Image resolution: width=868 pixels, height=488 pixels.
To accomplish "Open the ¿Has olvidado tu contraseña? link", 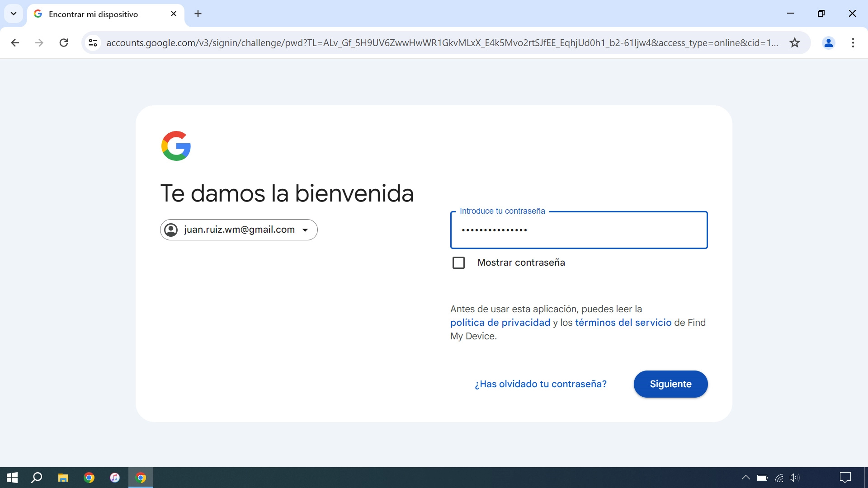I will click(540, 384).
